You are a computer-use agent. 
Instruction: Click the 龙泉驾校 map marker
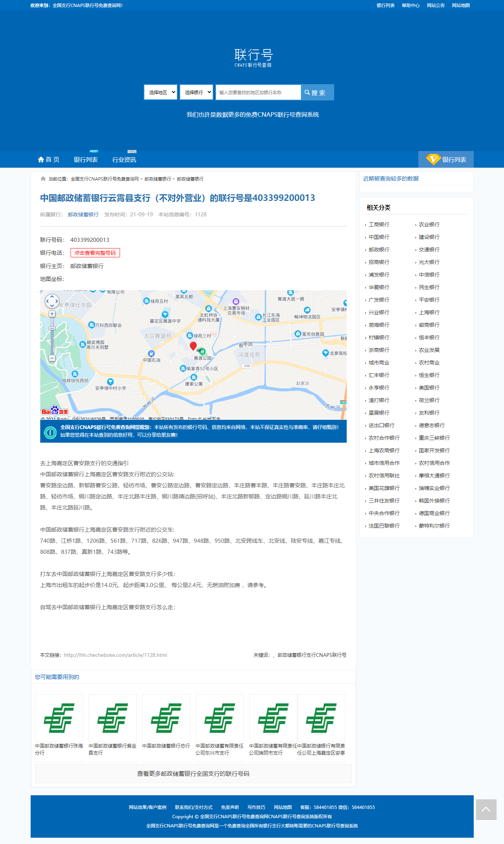point(325,353)
